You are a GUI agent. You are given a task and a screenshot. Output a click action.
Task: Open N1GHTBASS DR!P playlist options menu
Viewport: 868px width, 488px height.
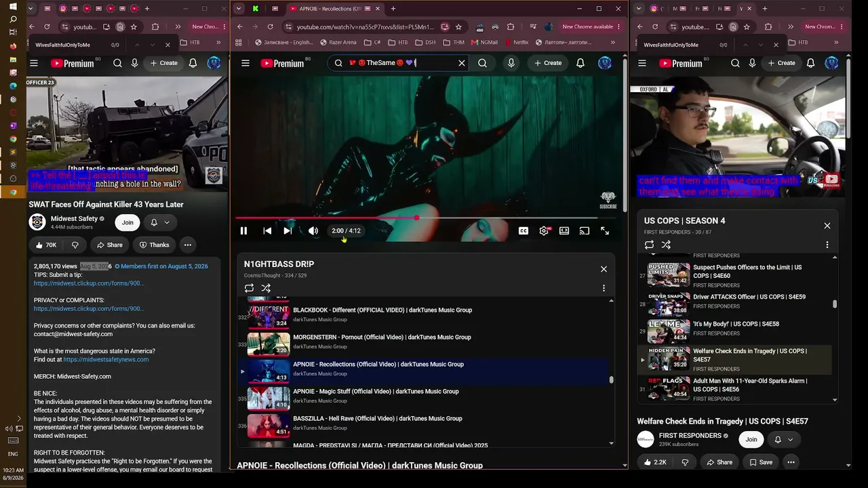(604, 288)
